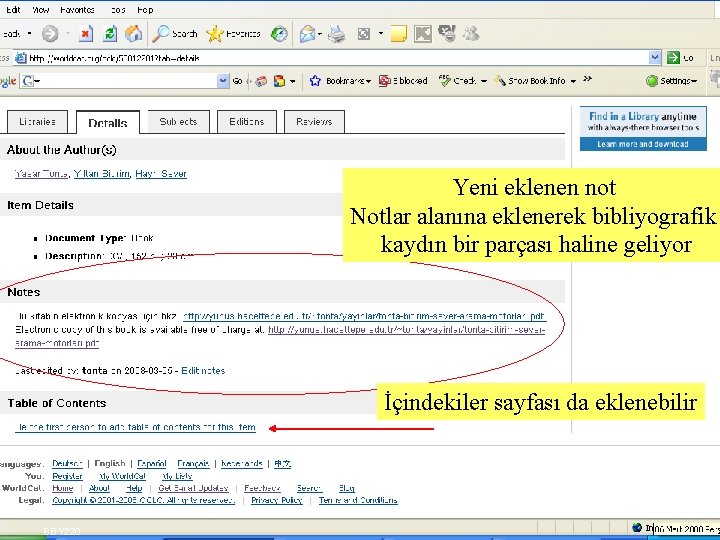Image resolution: width=720 pixels, height=540 pixels.
Task: Click the spell Check button
Action: [x=461, y=81]
